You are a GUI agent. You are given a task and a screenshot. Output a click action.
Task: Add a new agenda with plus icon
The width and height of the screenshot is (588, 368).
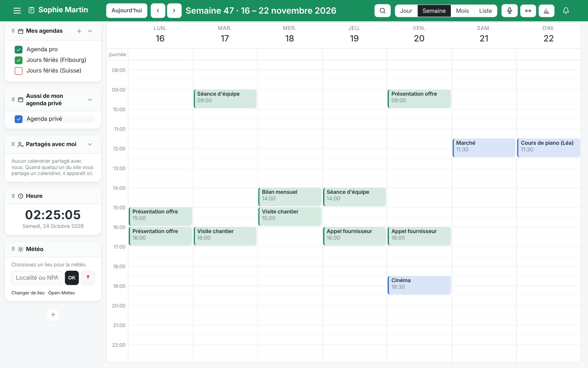tap(79, 31)
